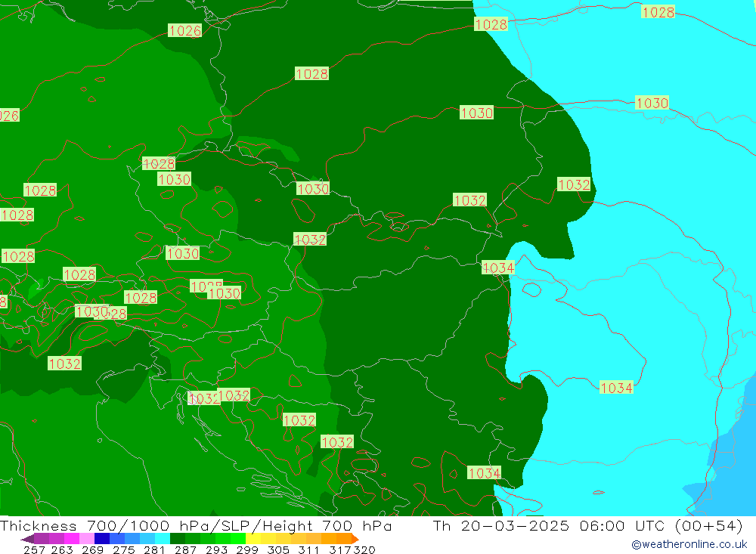Click the legend value 317
756x554 pixels.
tap(340, 549)
